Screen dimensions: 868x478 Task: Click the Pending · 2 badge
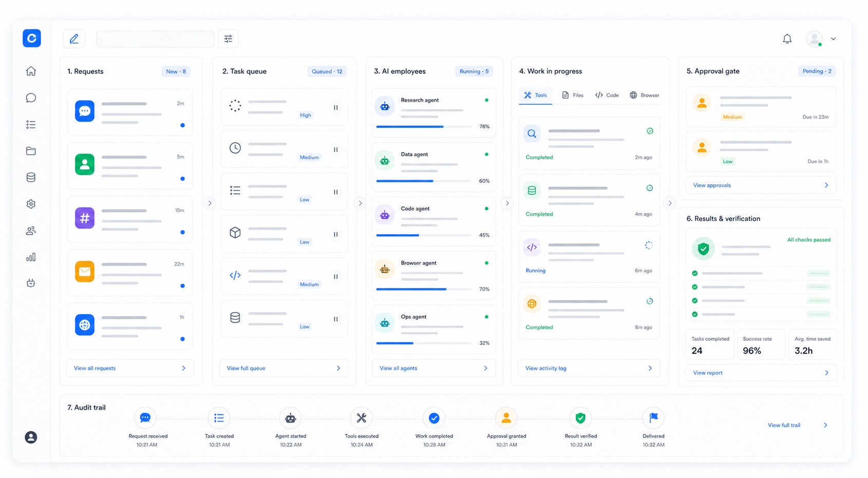tap(817, 71)
